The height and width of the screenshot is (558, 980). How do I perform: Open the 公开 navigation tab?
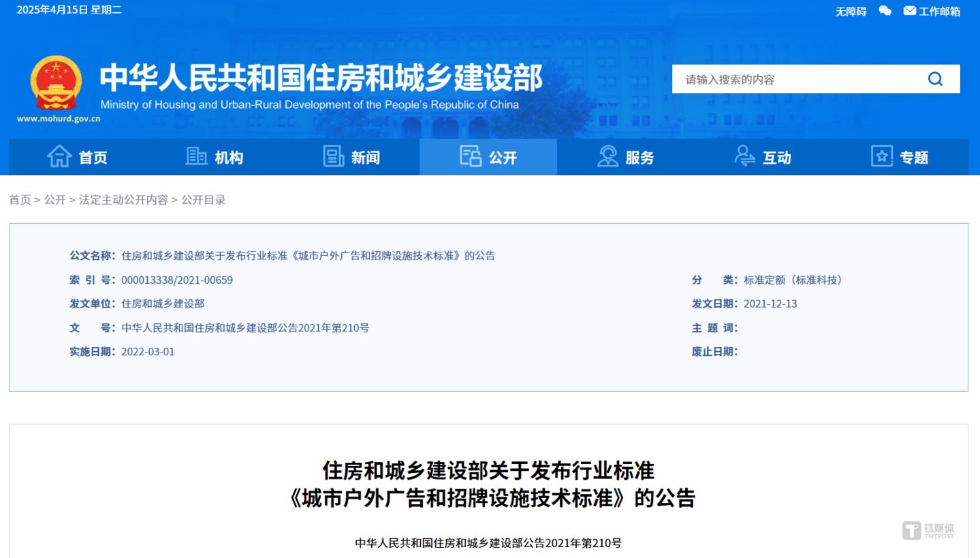click(488, 157)
